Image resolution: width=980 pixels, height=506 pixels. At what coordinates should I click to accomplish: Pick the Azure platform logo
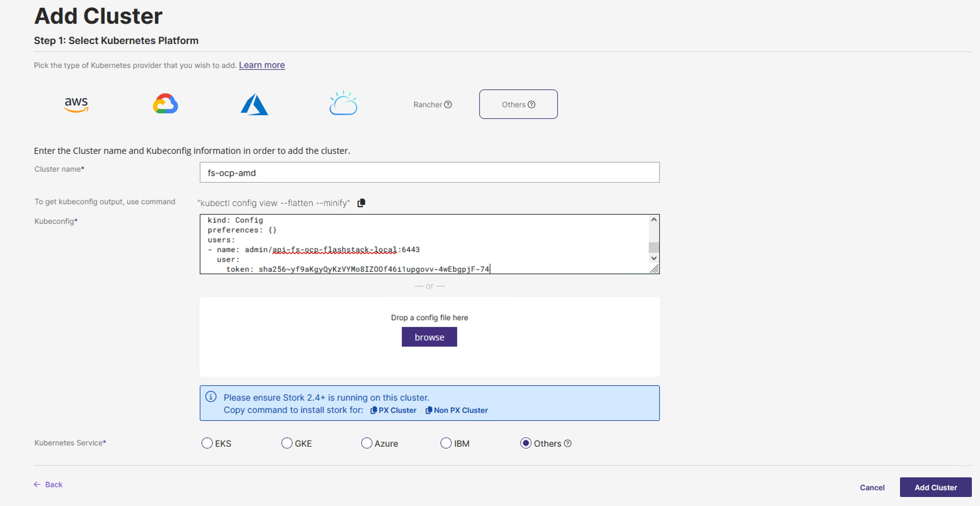(254, 104)
